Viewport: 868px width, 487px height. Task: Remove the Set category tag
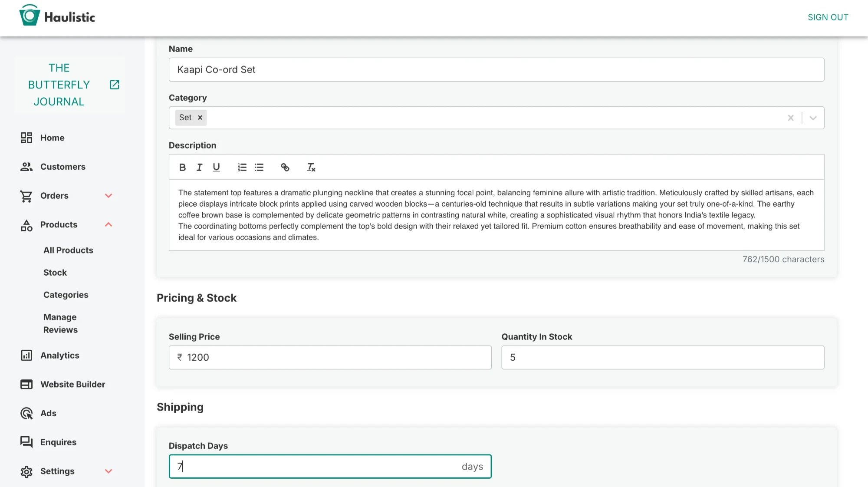[200, 118]
